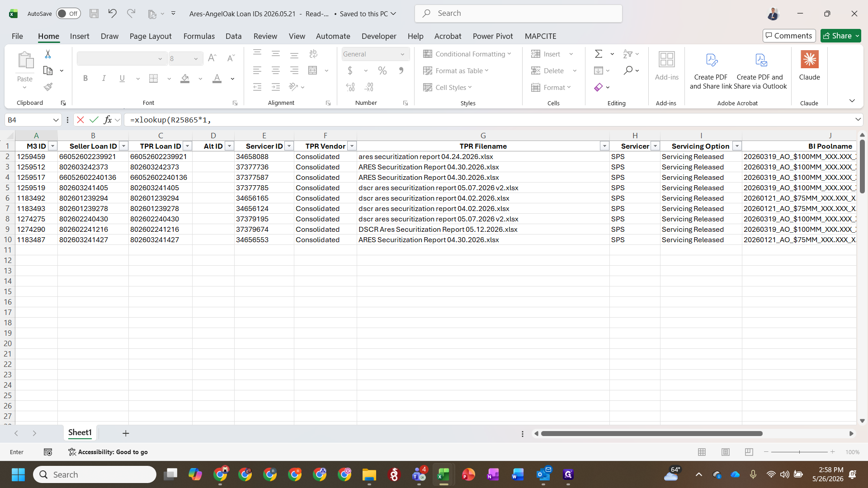This screenshot has width=868, height=488.
Task: Click the Increase Font Size icon
Action: pos(212,58)
